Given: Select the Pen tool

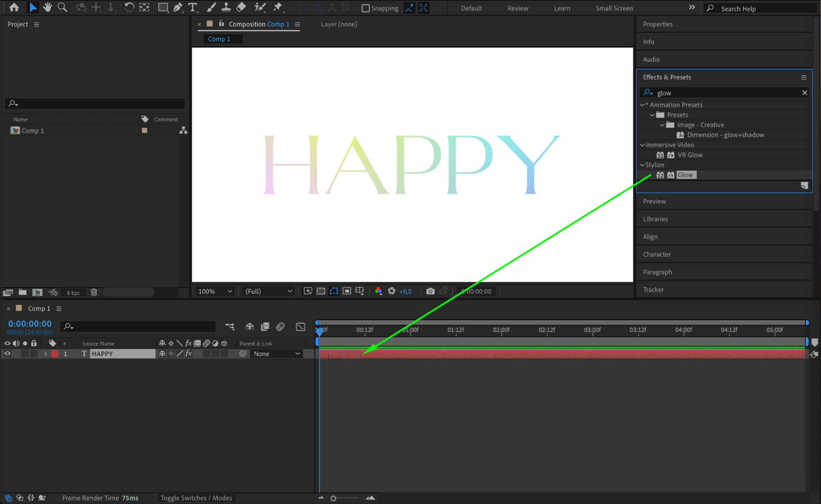Looking at the screenshot, I should click(178, 7).
